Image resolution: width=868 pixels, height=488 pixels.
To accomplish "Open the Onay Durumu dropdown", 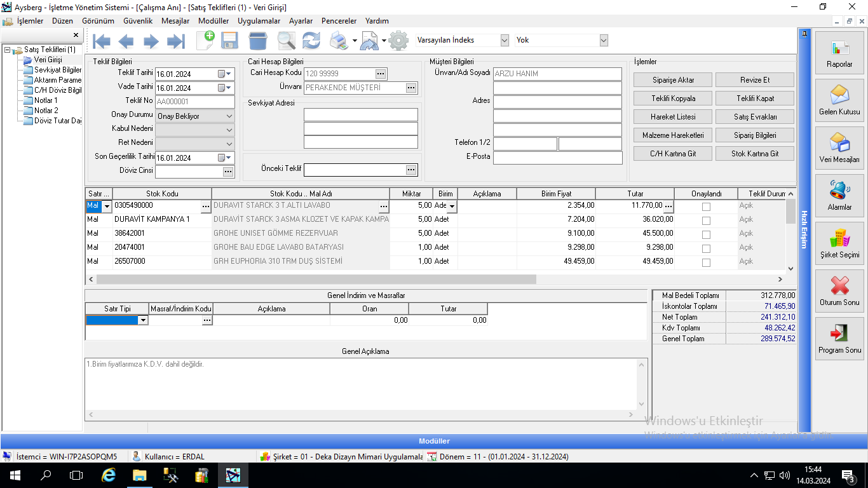I will tap(229, 116).
